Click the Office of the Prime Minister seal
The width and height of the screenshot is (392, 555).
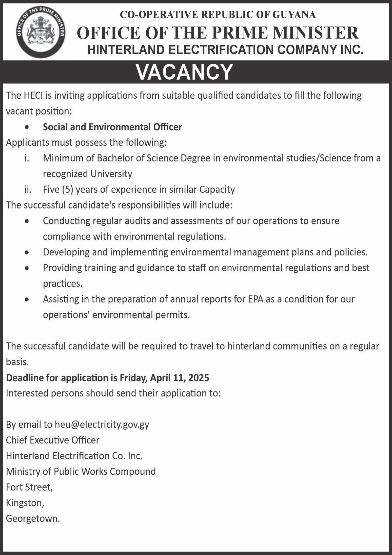pyautogui.click(x=40, y=32)
